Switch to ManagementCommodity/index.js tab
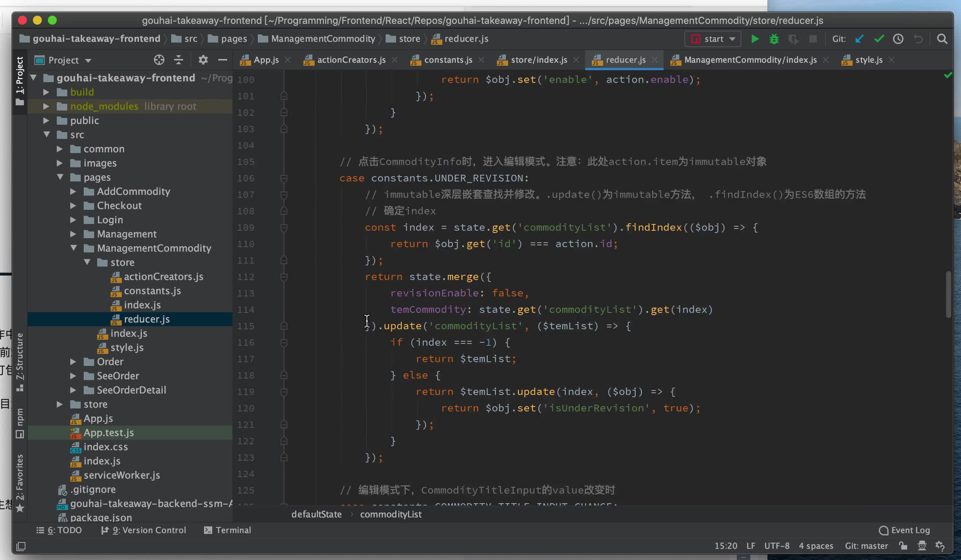The width and height of the screenshot is (961, 560). pyautogui.click(x=750, y=60)
